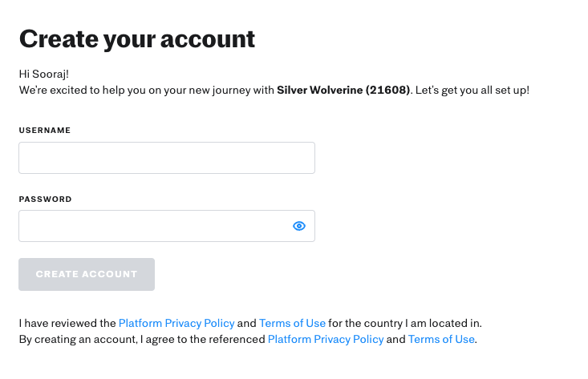
Task: Click the 'Create your account' heading
Action: 137,39
